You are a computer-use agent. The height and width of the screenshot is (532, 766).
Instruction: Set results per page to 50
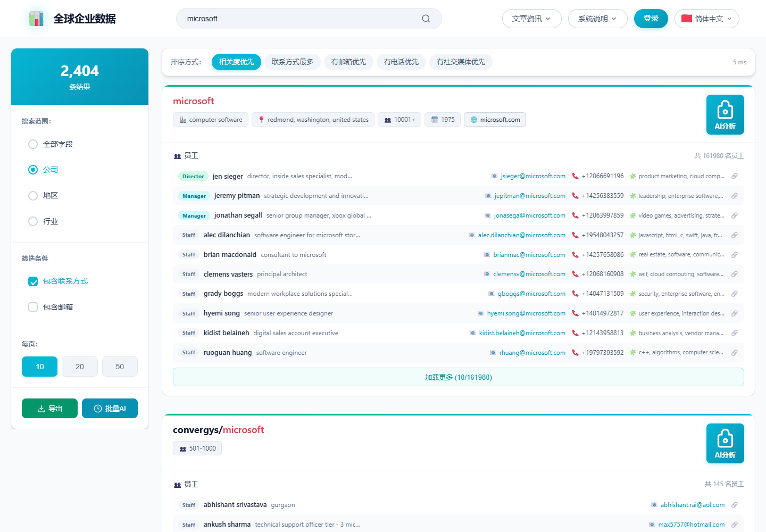click(120, 367)
